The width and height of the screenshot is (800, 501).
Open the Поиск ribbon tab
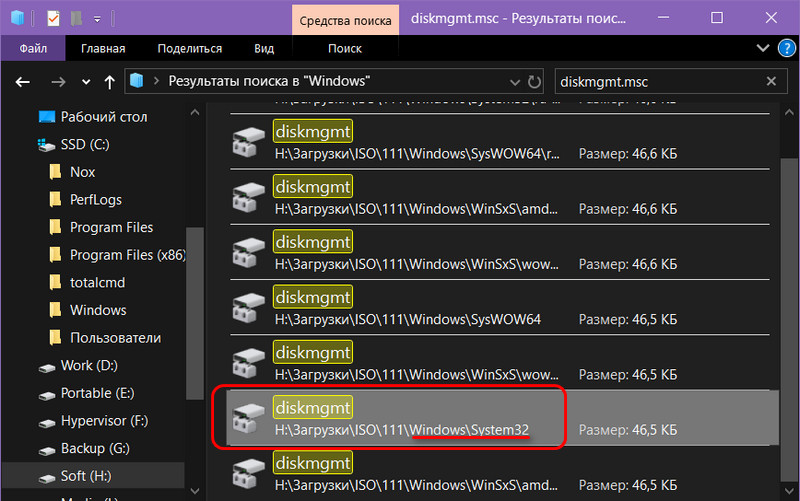tap(345, 48)
